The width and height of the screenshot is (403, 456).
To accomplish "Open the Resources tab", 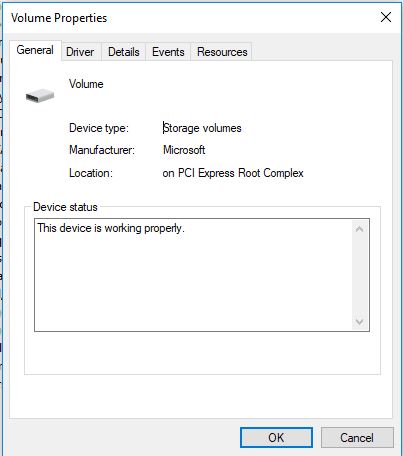I will click(222, 52).
